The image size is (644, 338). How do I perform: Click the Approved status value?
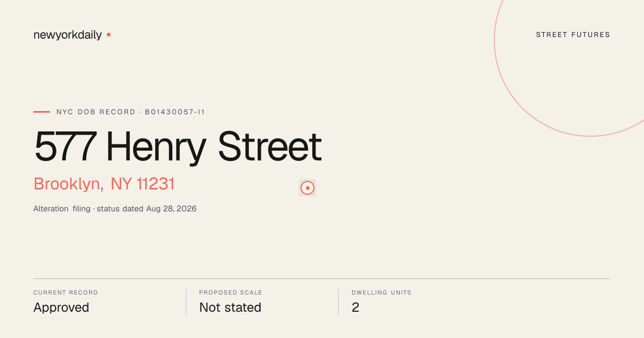pos(61,307)
